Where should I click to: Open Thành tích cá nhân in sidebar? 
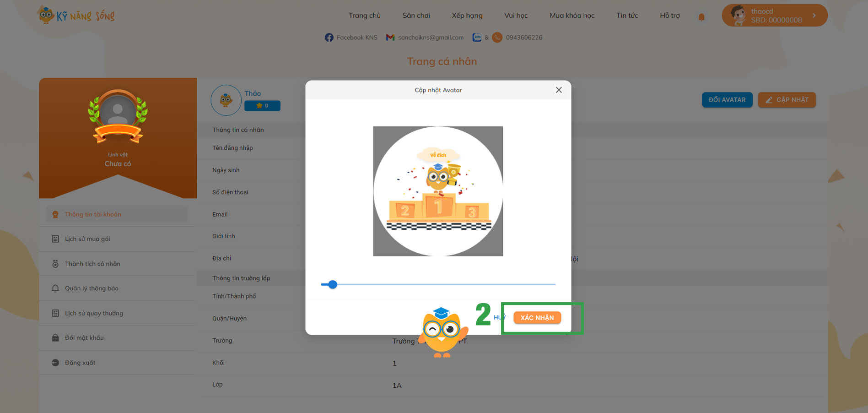(92, 264)
